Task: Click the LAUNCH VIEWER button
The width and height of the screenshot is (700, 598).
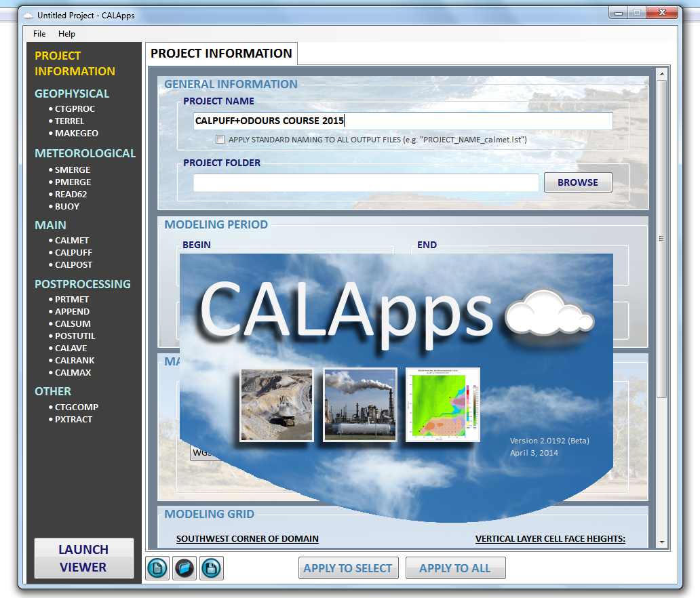Action: pos(84,558)
